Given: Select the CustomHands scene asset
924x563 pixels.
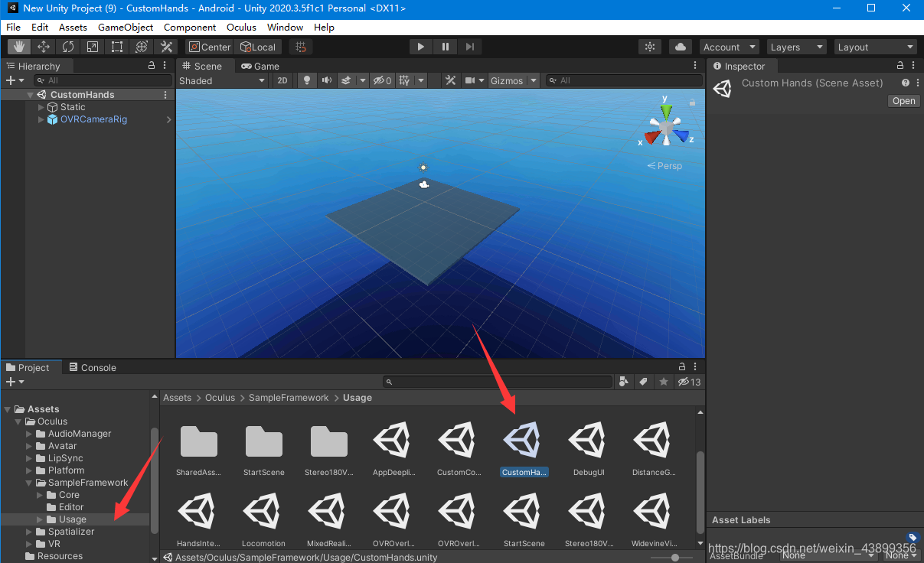Looking at the screenshot, I should click(x=524, y=450).
